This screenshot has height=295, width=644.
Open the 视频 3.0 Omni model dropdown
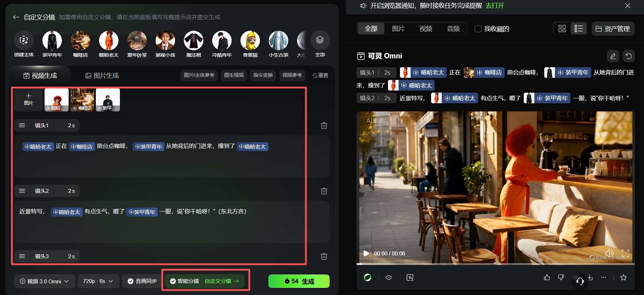[45, 281]
